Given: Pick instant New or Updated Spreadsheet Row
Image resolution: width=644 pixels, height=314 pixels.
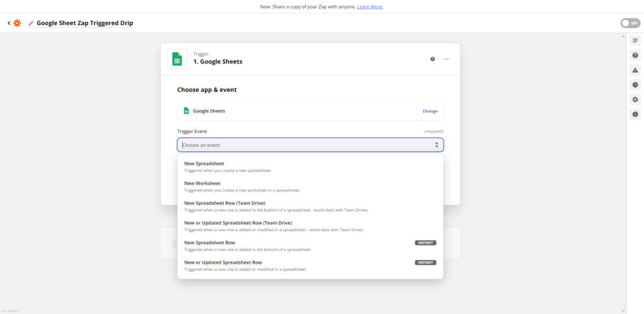Looking at the screenshot, I should pos(310,266).
